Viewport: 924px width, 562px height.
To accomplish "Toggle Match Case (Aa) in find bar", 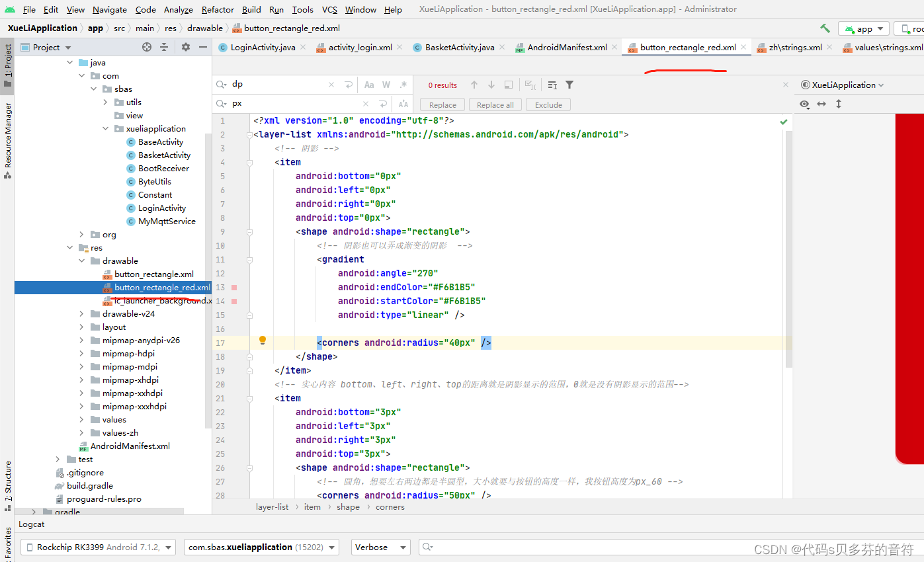I will pyautogui.click(x=369, y=85).
